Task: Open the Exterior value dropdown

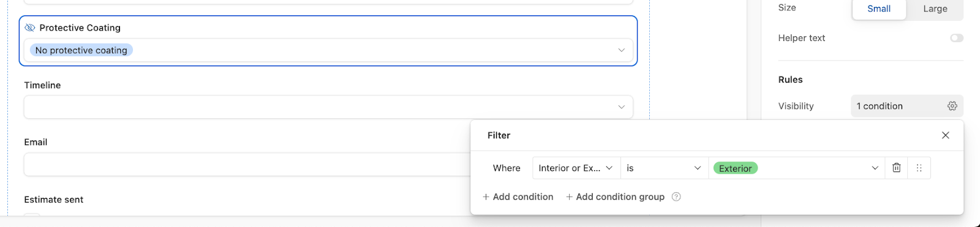Action: pos(797,168)
